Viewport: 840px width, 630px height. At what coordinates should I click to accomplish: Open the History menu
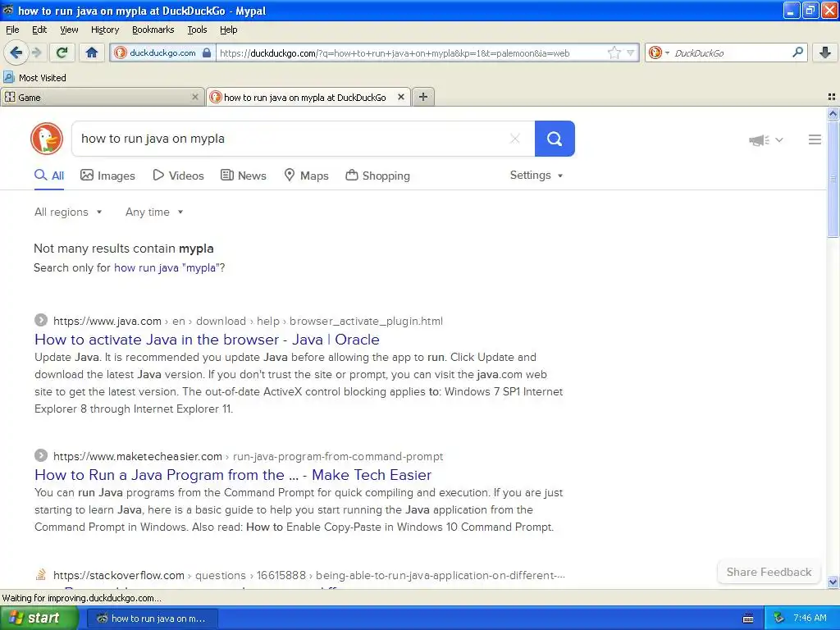pyautogui.click(x=105, y=30)
